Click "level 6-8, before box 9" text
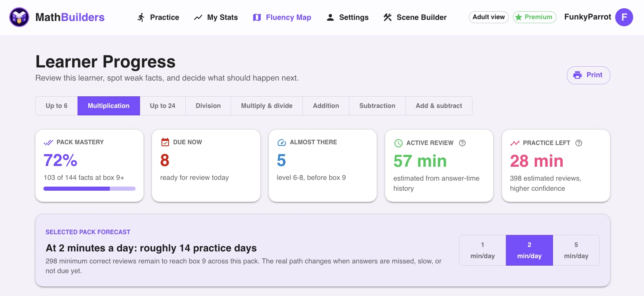 pyautogui.click(x=311, y=178)
